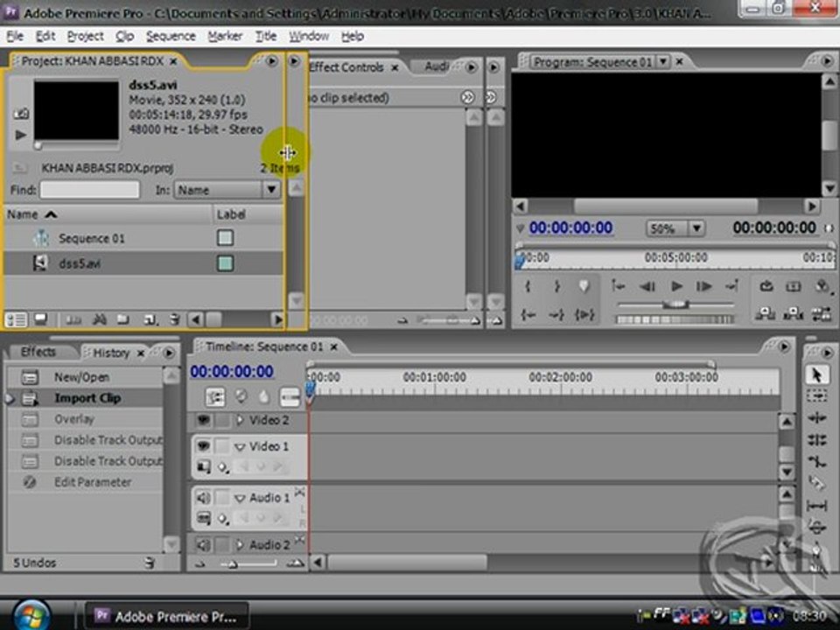This screenshot has height=630, width=840.
Task: Toggle Snap in the Timeline panel
Action: pyautogui.click(x=215, y=397)
